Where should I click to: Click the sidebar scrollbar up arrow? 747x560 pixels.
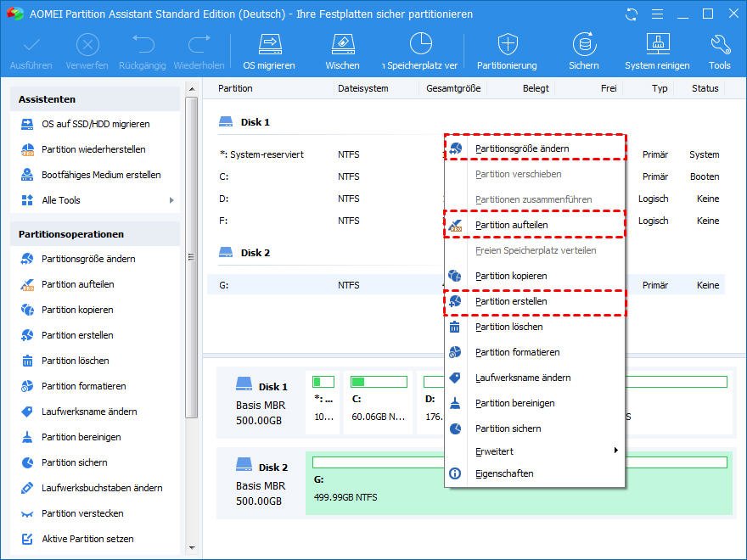(192, 89)
